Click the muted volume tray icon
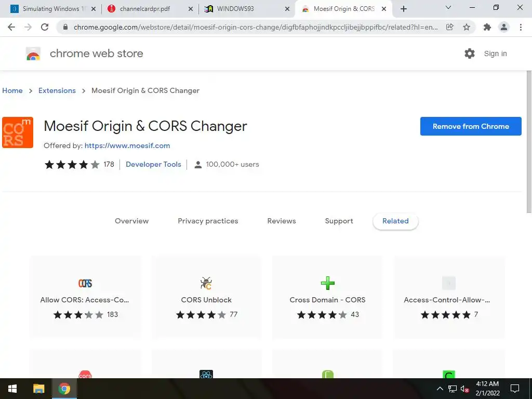 click(465, 389)
